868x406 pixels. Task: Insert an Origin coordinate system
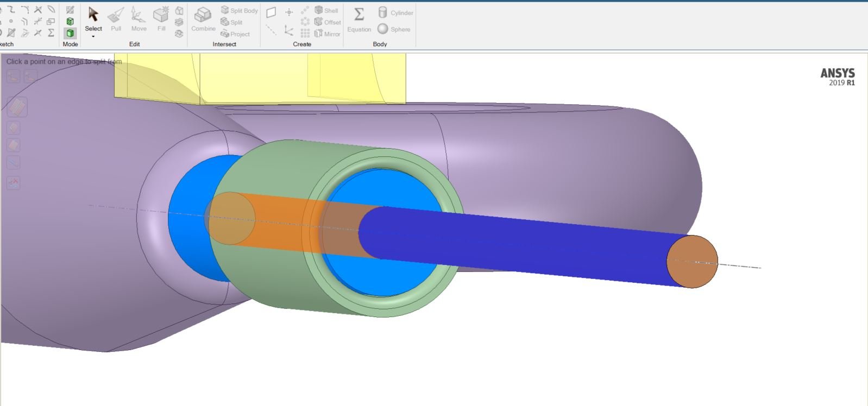coord(289,30)
